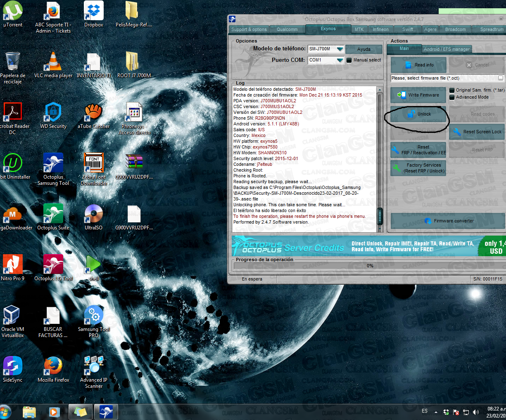Click the Reset Screen Lock button

[x=477, y=132]
